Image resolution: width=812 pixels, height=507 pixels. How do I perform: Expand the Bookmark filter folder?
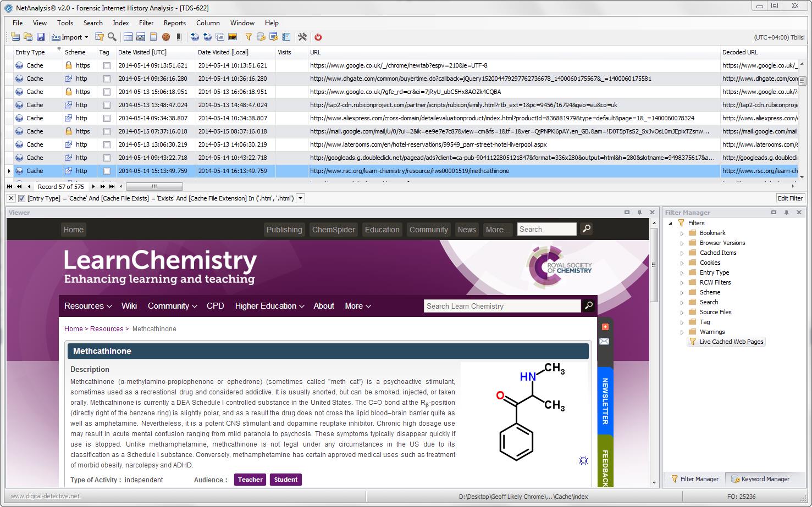(x=682, y=233)
